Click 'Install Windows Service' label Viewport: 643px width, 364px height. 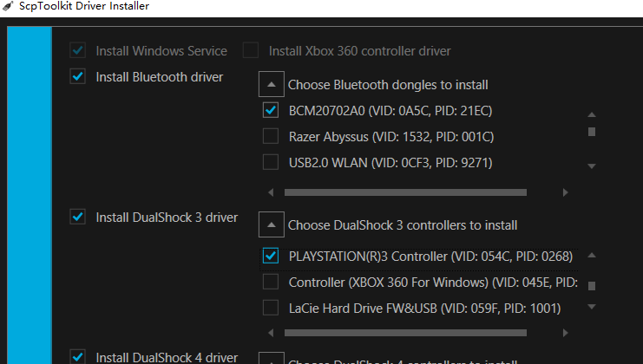161,51
